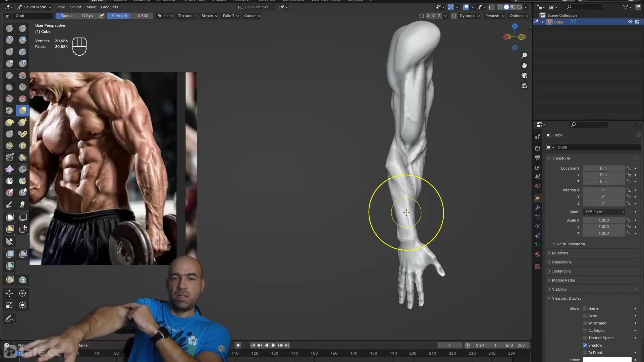The height and width of the screenshot is (362, 644).
Task: Enable the In Front checkbox
Action: pyautogui.click(x=585, y=353)
